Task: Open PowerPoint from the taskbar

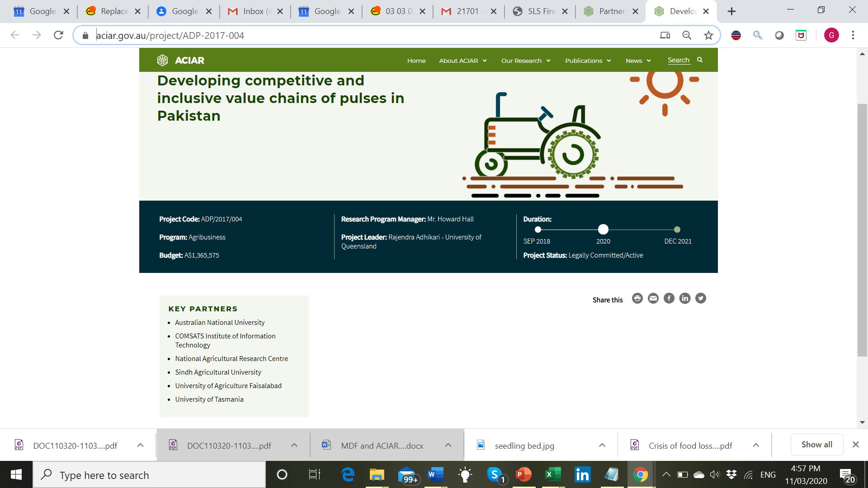Action: pyautogui.click(x=524, y=474)
